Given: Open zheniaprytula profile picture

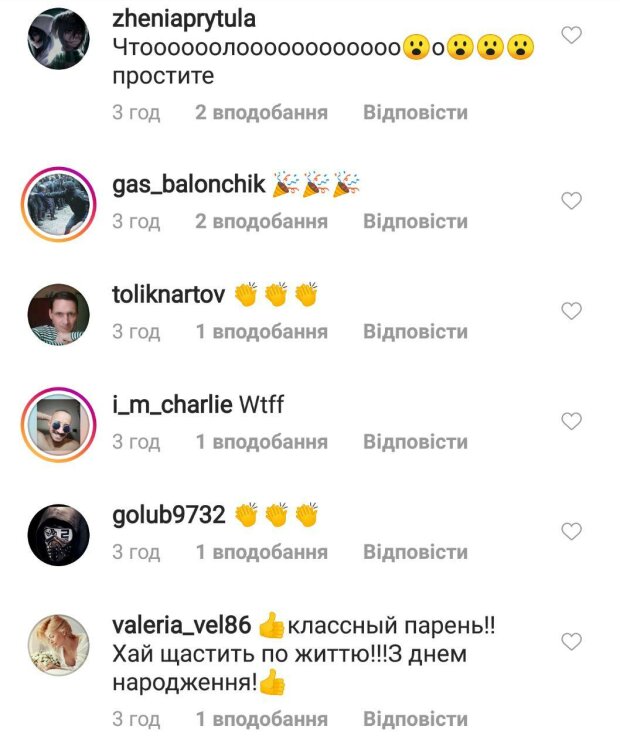Looking at the screenshot, I should [58, 39].
